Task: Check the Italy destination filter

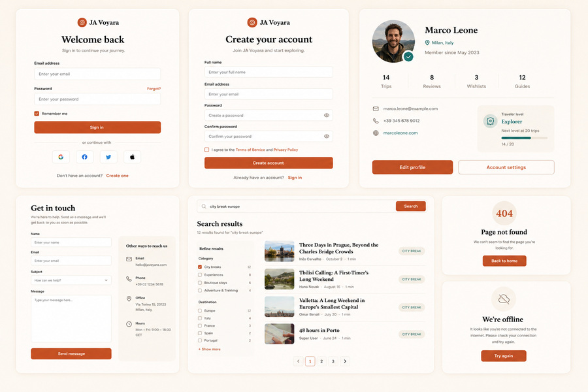Action: [x=200, y=318]
